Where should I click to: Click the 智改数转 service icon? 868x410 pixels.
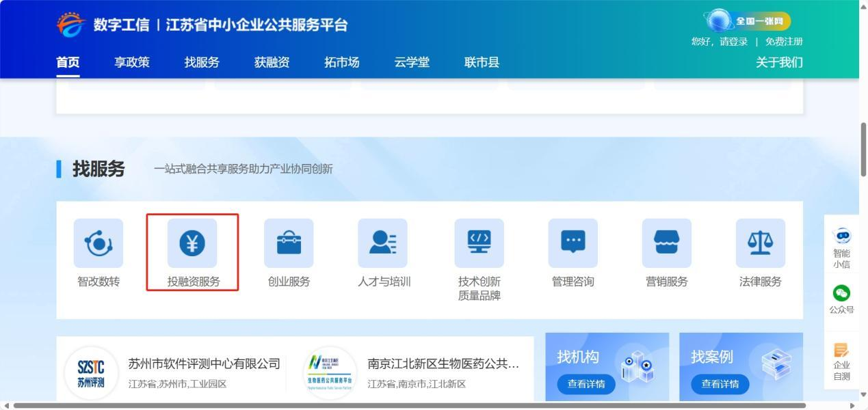click(98, 243)
